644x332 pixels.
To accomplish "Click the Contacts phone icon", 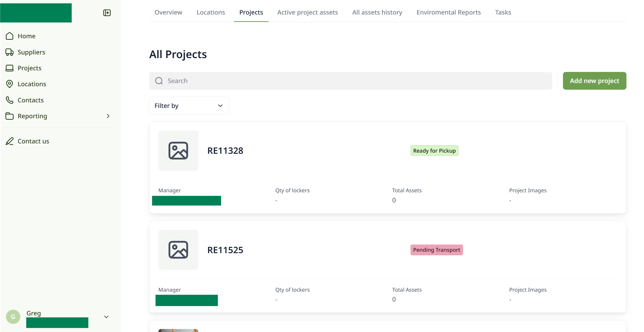I will click(x=9, y=100).
